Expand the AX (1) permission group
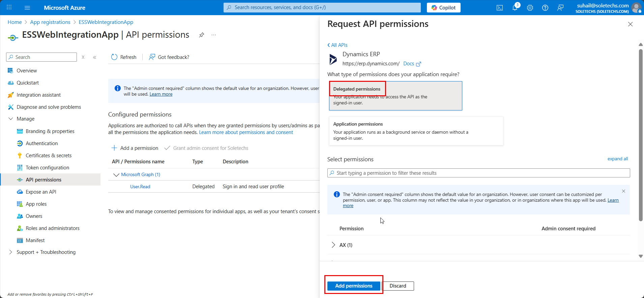 coord(333,245)
